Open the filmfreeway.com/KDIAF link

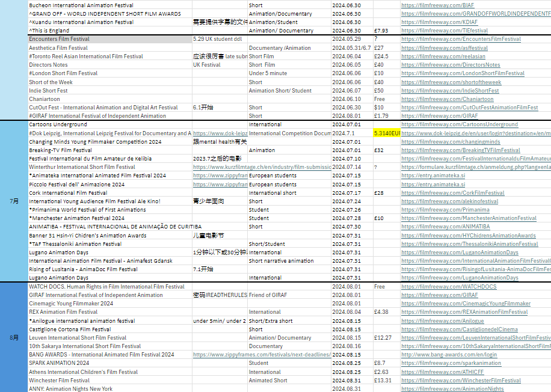[439, 22]
